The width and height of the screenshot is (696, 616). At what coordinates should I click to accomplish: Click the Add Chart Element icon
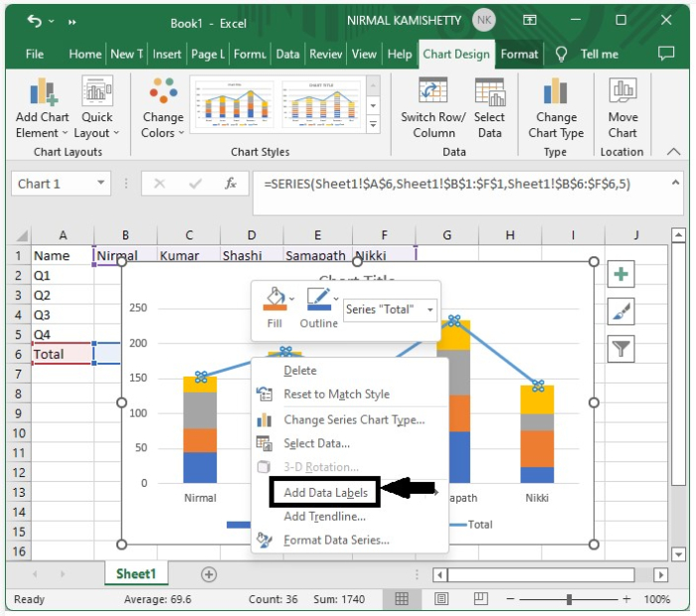42,94
